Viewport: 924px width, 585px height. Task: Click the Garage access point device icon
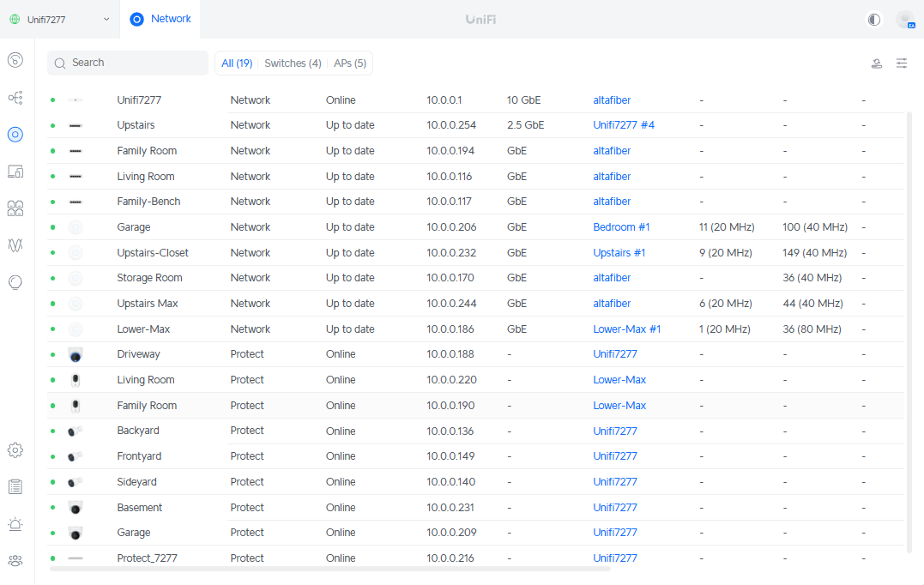point(75,227)
